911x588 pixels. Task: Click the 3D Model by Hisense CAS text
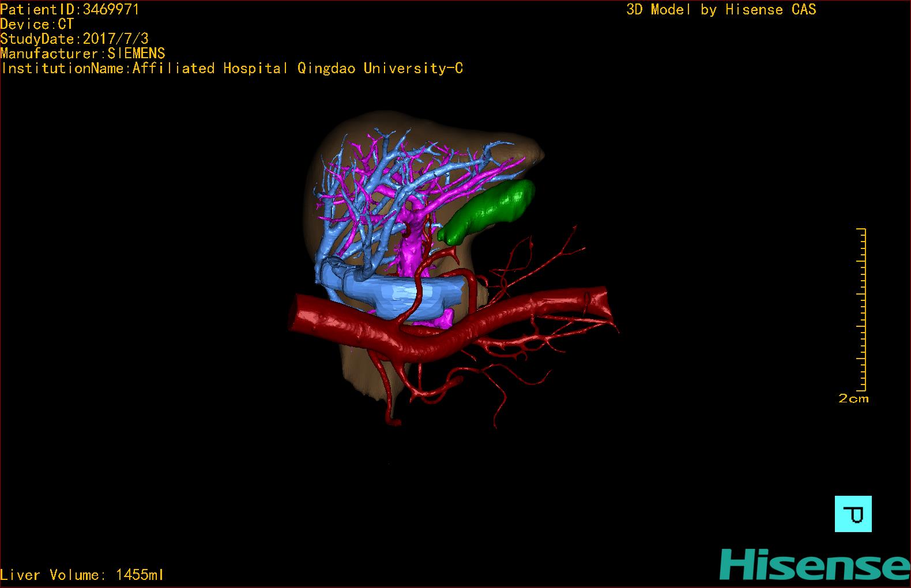click(x=721, y=10)
